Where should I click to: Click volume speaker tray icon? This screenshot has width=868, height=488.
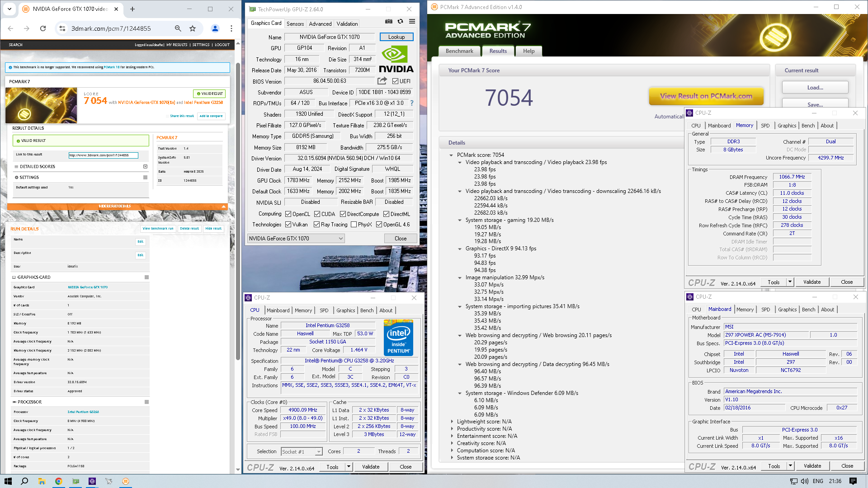click(805, 481)
